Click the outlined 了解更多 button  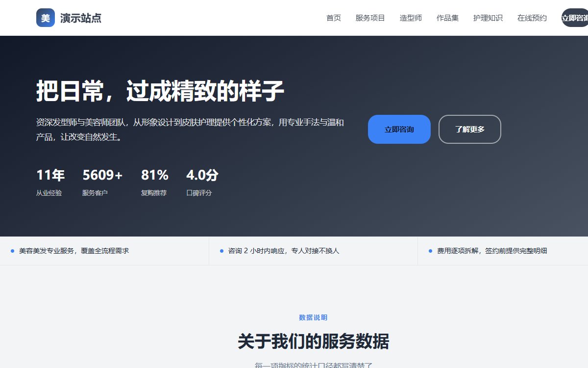point(470,130)
